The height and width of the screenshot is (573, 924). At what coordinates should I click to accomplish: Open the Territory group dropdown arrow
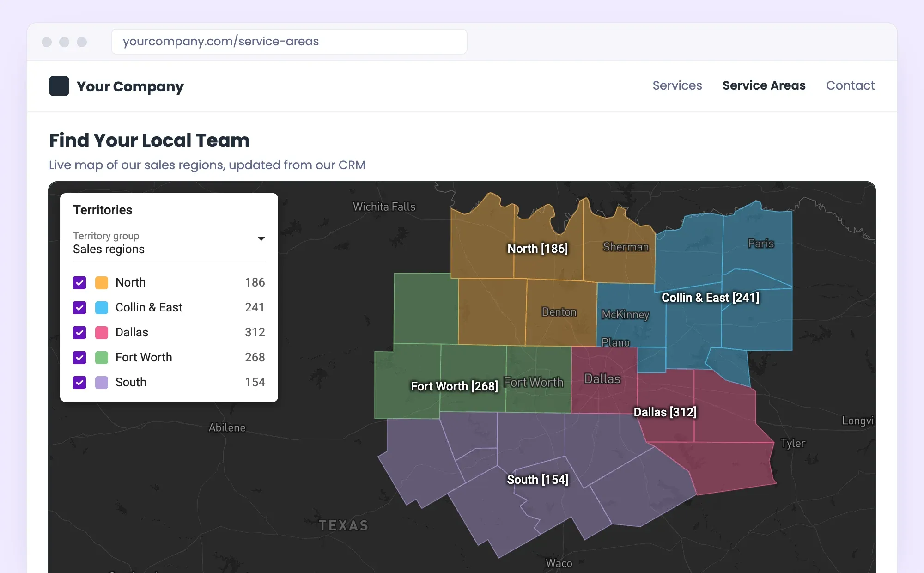coord(261,239)
